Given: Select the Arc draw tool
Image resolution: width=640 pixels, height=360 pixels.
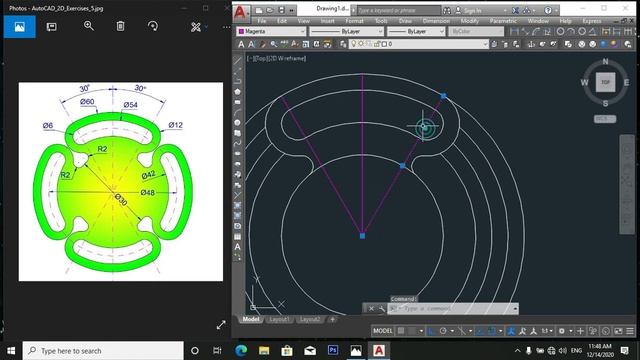Looking at the screenshot, I should [238, 112].
